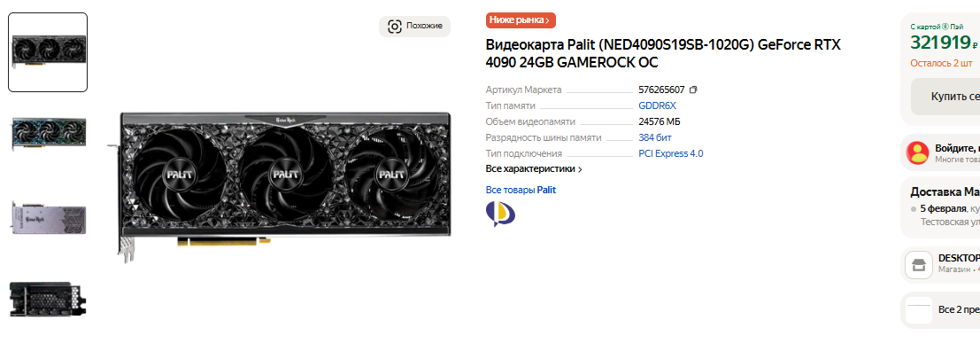Open the 'Все товары Palit' link

pyautogui.click(x=521, y=190)
